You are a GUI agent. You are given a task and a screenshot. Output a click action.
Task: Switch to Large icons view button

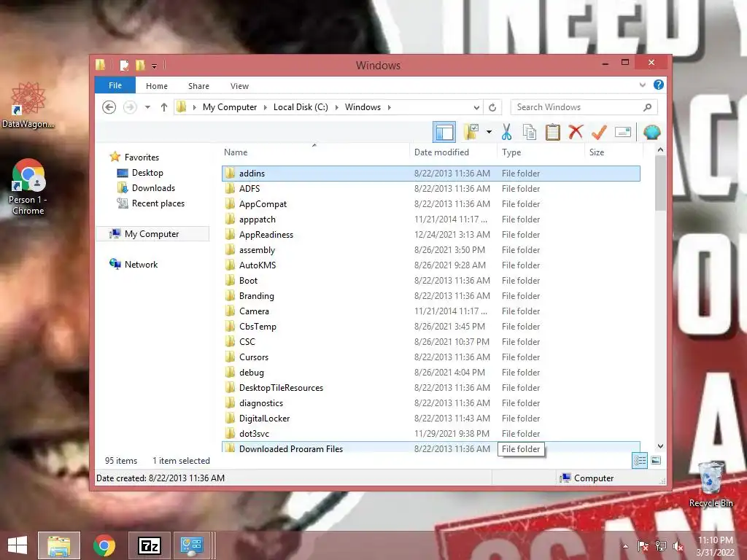point(656,461)
